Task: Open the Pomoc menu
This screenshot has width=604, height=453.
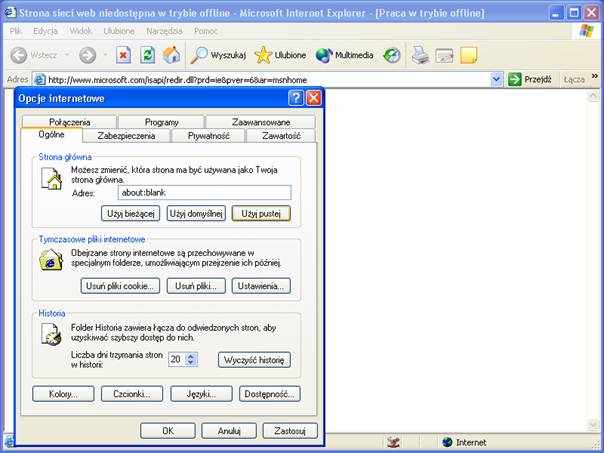Action: [x=206, y=31]
